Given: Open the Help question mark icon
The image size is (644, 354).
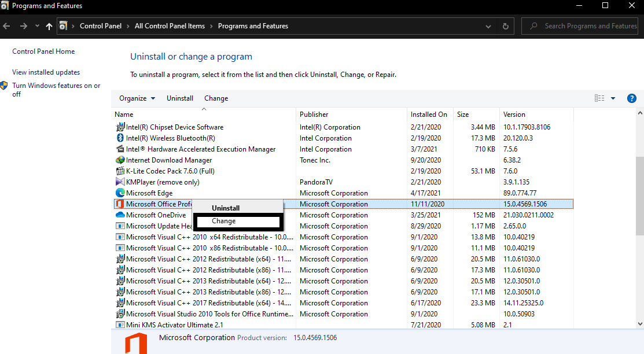Looking at the screenshot, I should (632, 98).
